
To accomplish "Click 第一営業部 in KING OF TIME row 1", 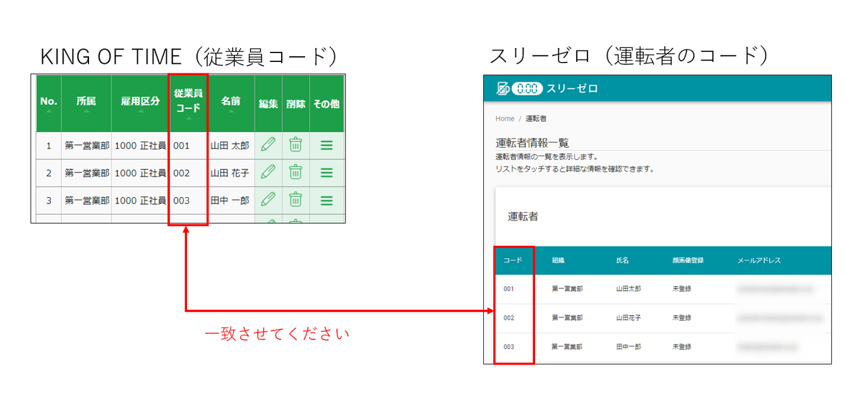I will coord(87,145).
